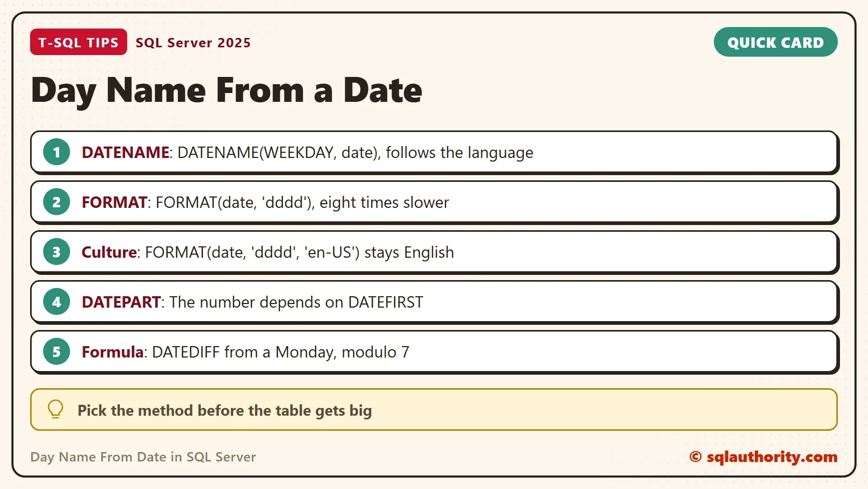
Task: Click 'Pick the method before the table gets big'
Action: click(x=225, y=411)
